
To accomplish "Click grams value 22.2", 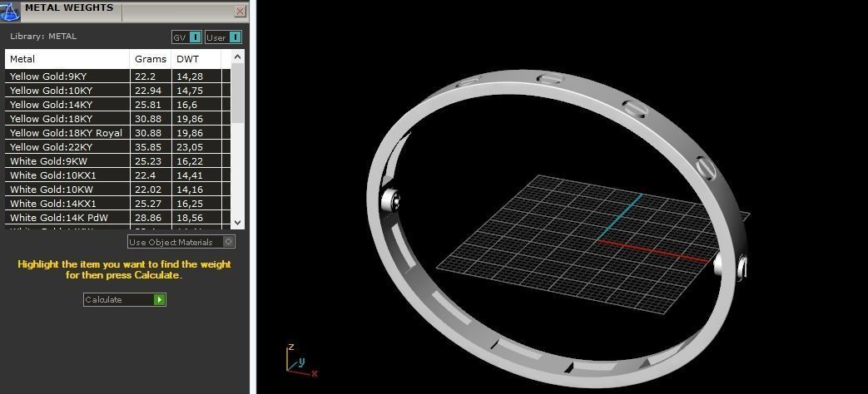I will tap(145, 76).
